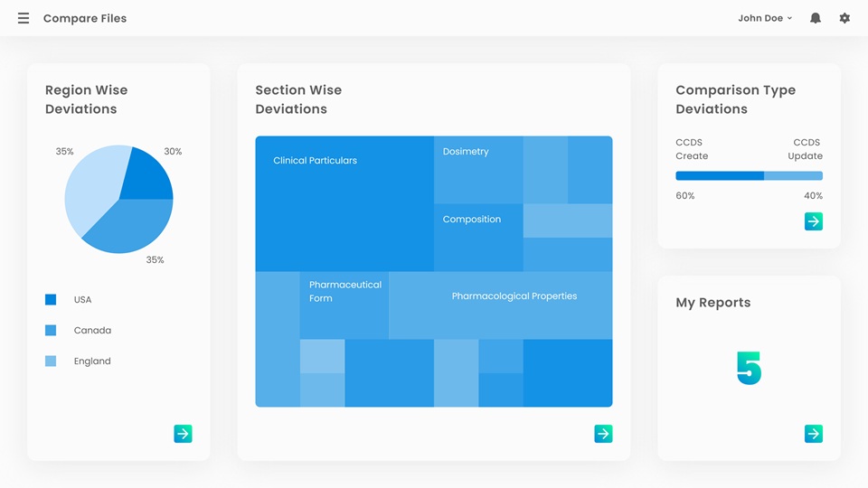
Task: Open the hamburger menu icon
Action: tap(24, 18)
